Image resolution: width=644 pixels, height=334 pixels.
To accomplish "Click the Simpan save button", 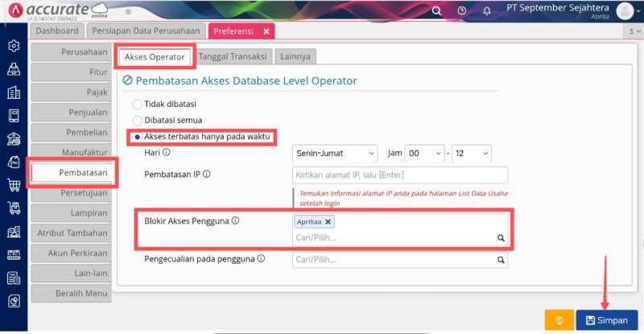I will tap(607, 320).
